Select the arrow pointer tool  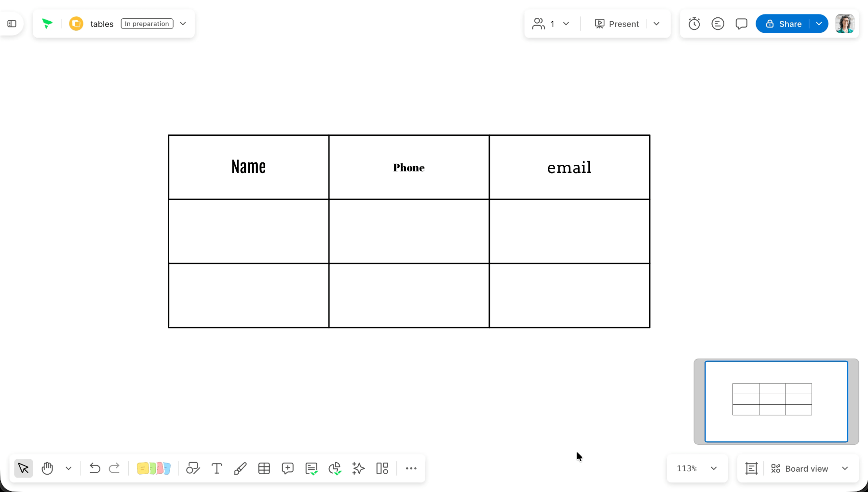[24, 468]
